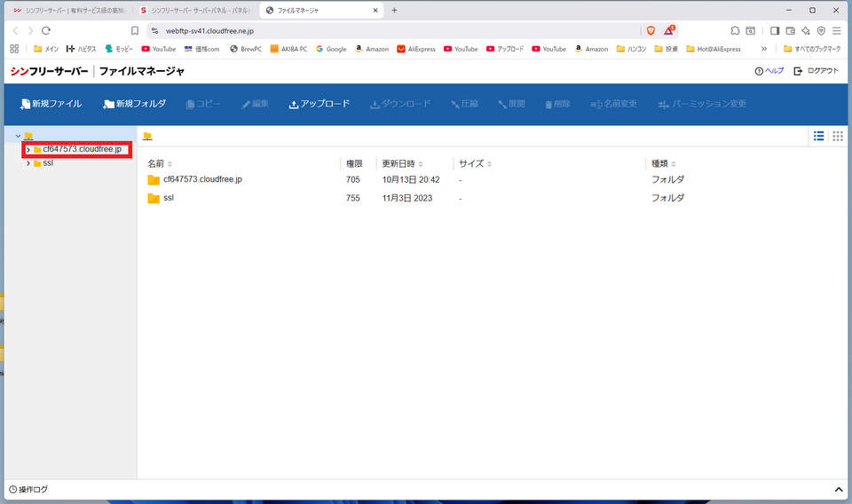Screen dimensions: 852x504
Task: Select the ssl folder row in file list
Action: pyautogui.click(x=169, y=198)
